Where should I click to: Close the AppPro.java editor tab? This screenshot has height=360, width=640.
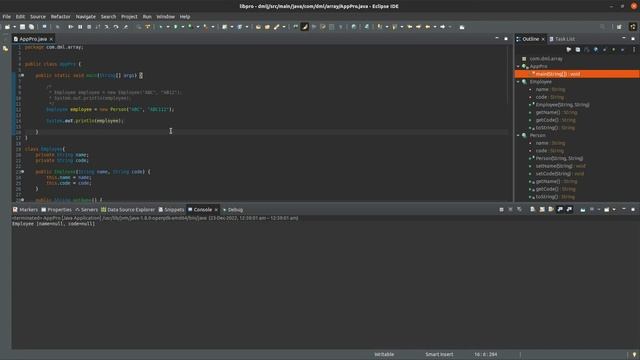point(51,39)
